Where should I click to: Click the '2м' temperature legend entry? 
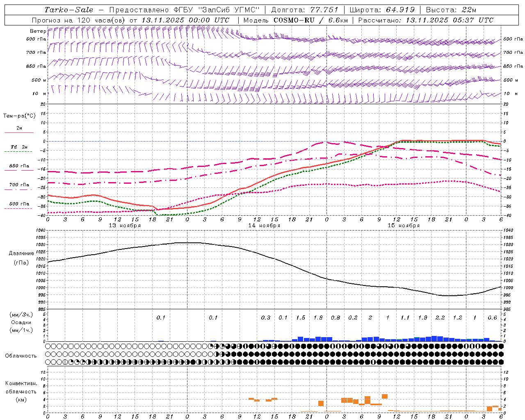tap(19, 128)
